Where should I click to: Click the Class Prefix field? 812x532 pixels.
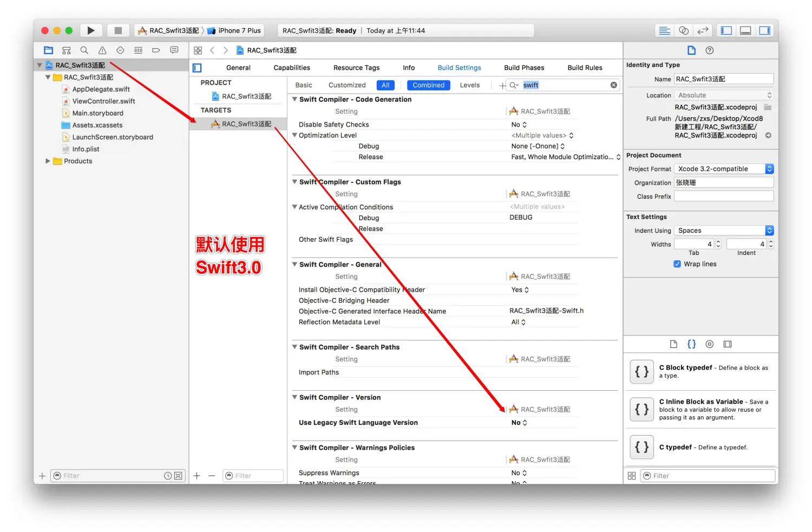point(724,196)
